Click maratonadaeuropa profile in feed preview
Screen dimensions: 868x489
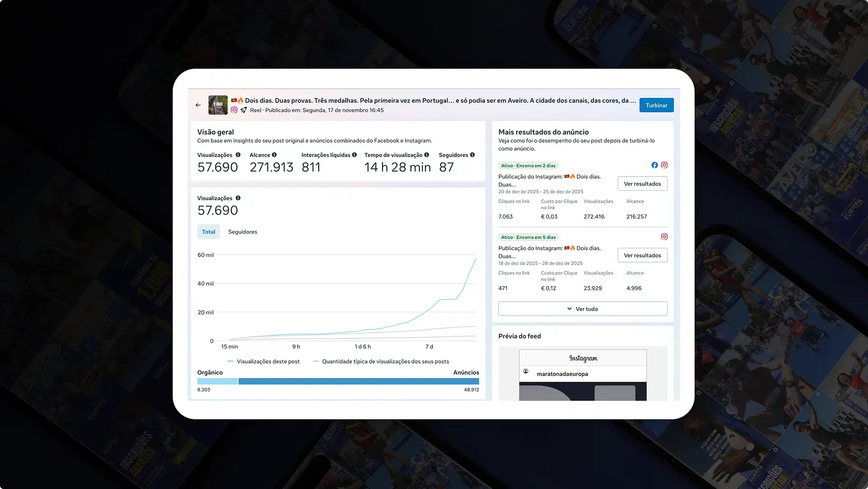pyautogui.click(x=562, y=374)
